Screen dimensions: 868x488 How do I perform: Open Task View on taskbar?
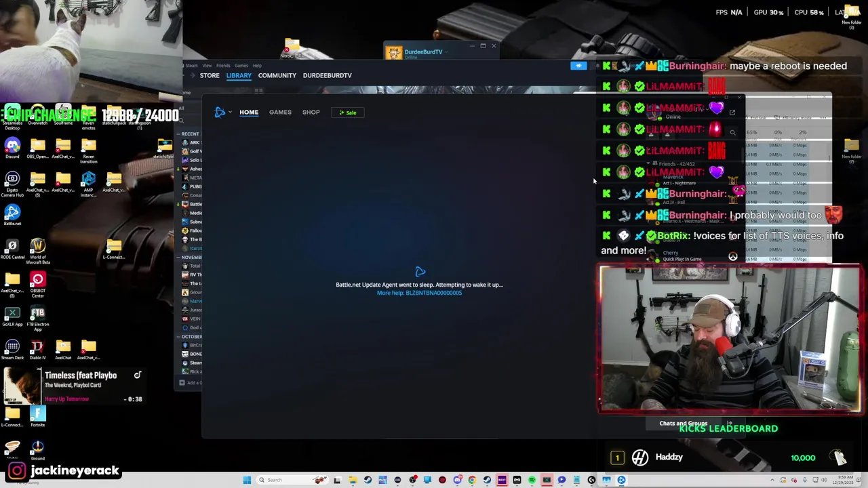click(337, 480)
